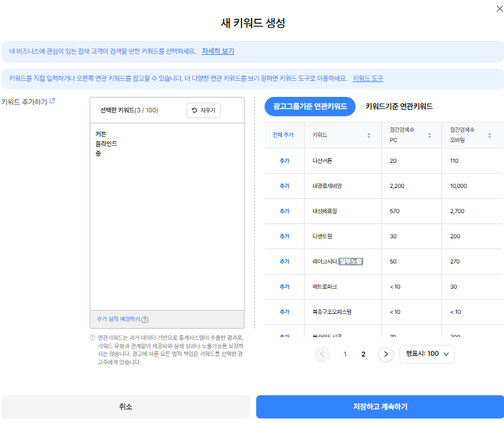Viewport: 504px width, 423px height.
Task: Click the 지우기 reset button
Action: coord(203,110)
